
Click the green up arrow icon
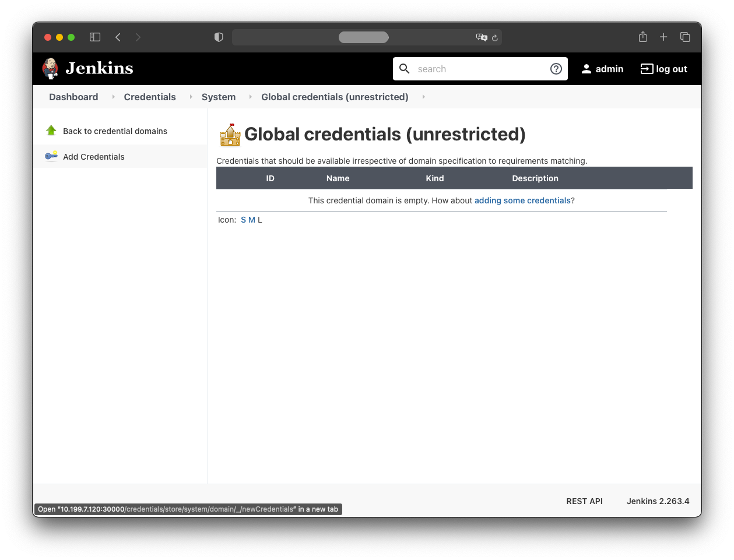click(51, 131)
